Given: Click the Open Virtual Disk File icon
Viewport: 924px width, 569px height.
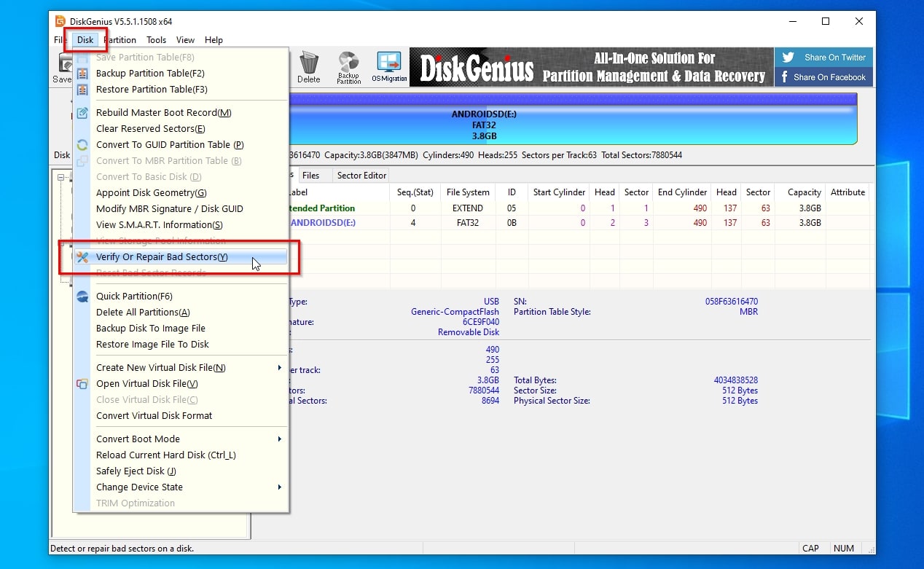Looking at the screenshot, I should tap(82, 384).
